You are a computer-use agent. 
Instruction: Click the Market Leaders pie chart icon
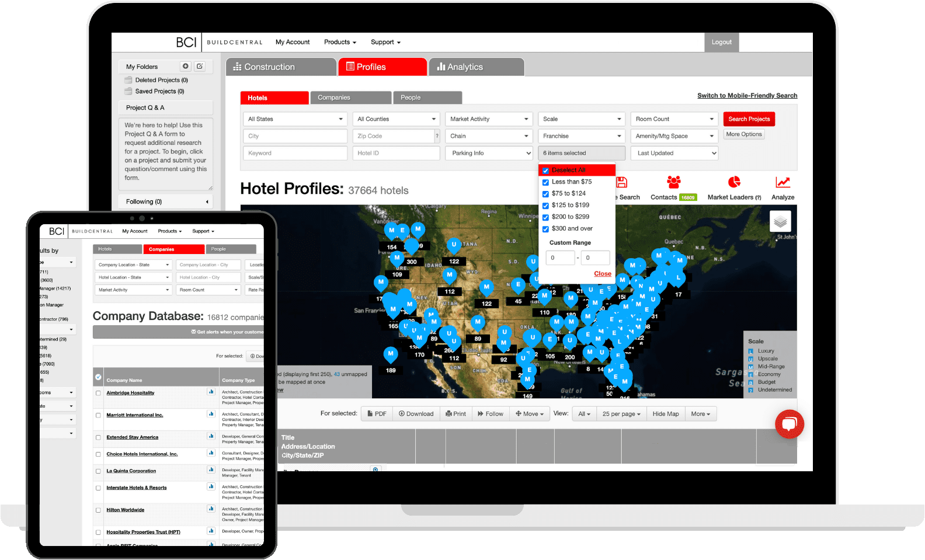[734, 182]
